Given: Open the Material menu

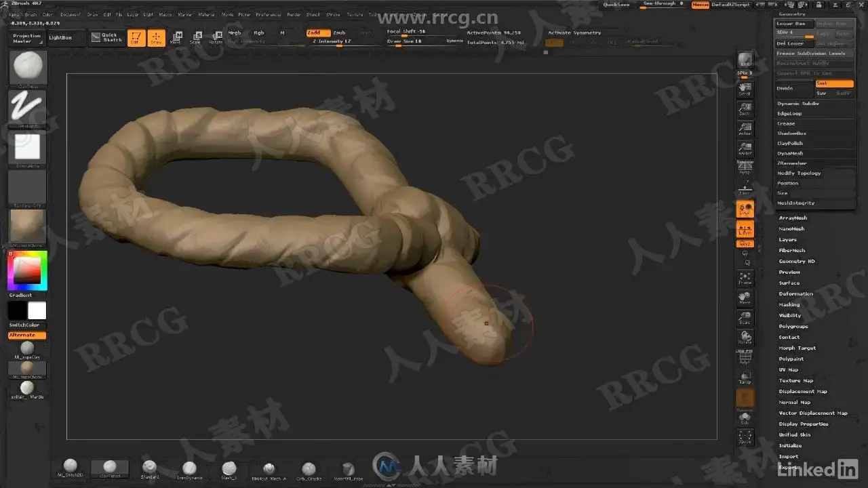Looking at the screenshot, I should [206, 14].
